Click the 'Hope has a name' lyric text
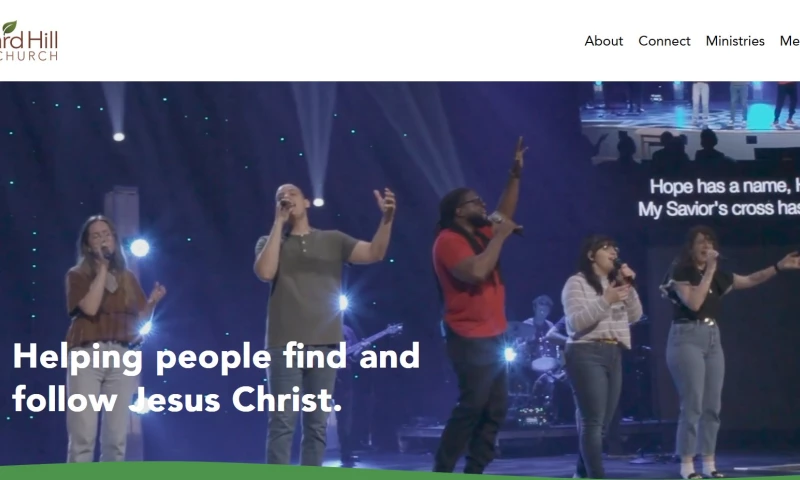Image resolution: width=800 pixels, height=480 pixels. 724,186
